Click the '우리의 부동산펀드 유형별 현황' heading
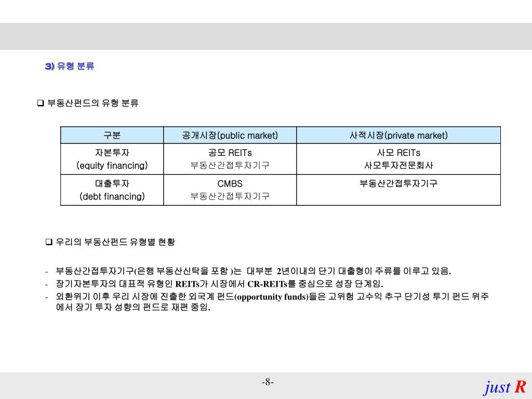The height and width of the screenshot is (399, 532). (115, 242)
